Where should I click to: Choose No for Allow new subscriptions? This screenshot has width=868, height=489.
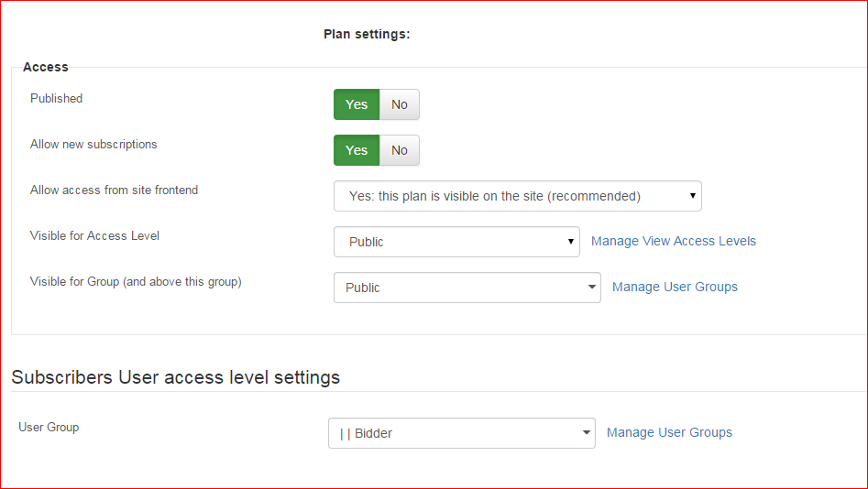click(400, 150)
